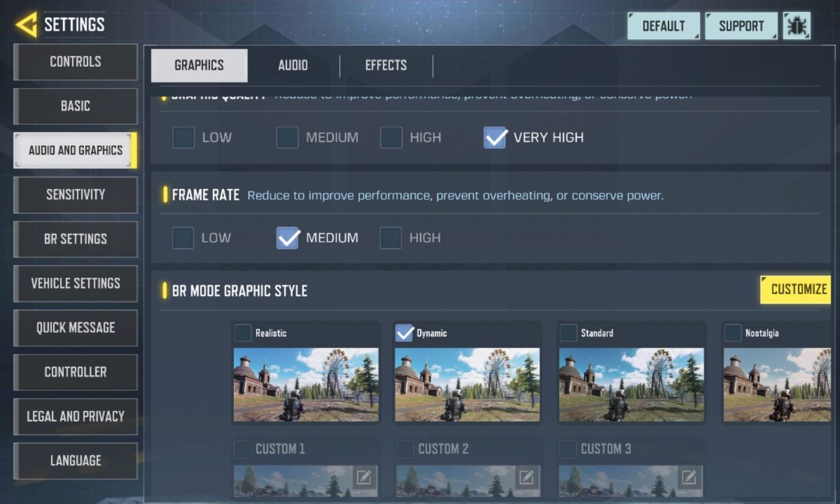Select High graphic quality checkbox
This screenshot has height=504, width=840.
pyautogui.click(x=391, y=137)
